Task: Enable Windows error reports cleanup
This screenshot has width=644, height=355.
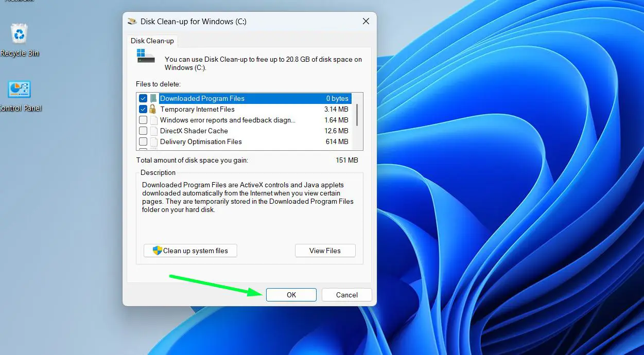Action: coord(143,120)
